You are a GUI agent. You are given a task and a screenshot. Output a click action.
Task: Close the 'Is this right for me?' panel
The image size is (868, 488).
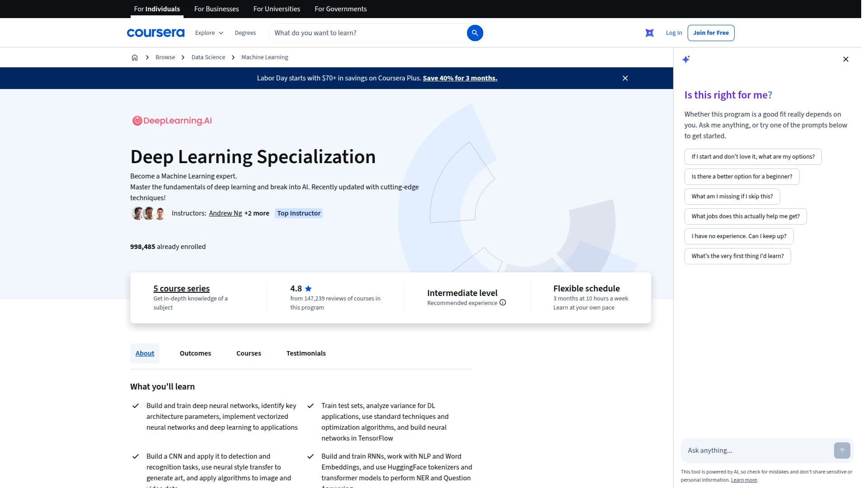(846, 59)
